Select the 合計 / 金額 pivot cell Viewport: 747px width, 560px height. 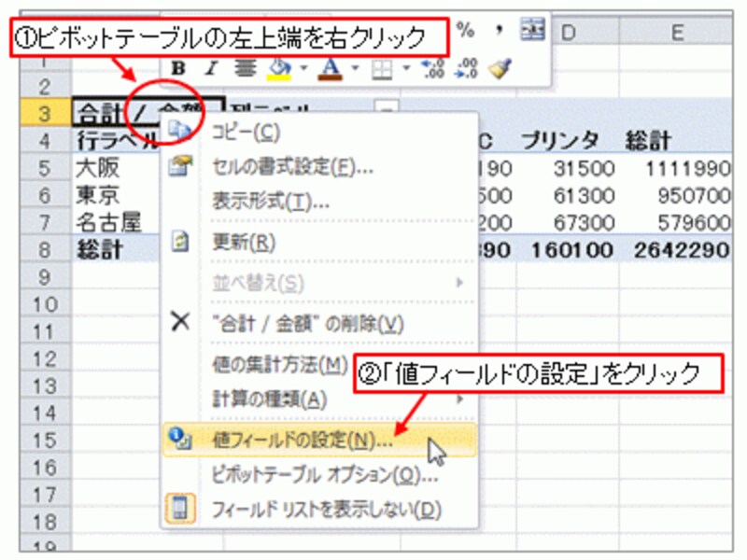tap(148, 113)
